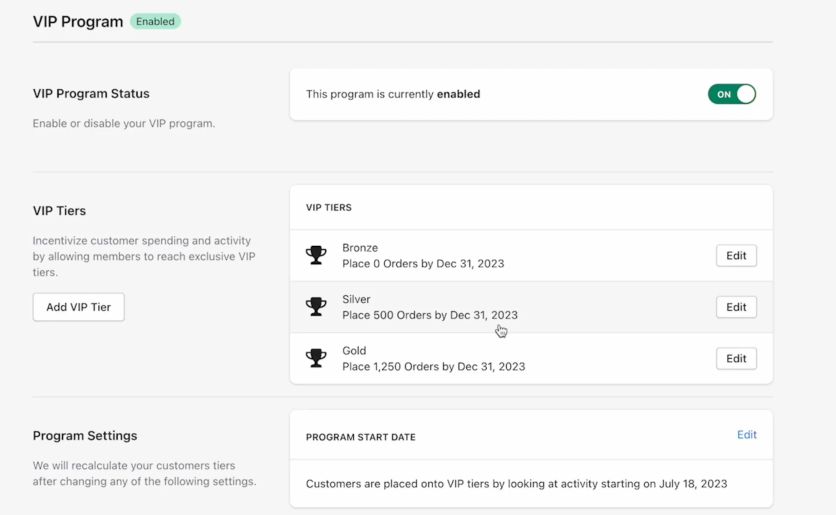The height and width of the screenshot is (515, 836).
Task: Edit the Silver VIP tier
Action: pos(736,307)
